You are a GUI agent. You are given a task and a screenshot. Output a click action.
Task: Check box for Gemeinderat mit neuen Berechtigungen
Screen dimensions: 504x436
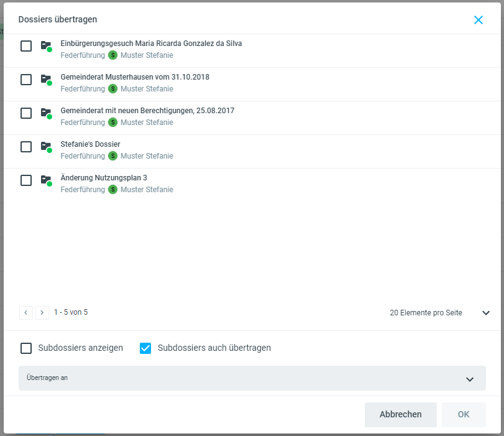click(26, 113)
